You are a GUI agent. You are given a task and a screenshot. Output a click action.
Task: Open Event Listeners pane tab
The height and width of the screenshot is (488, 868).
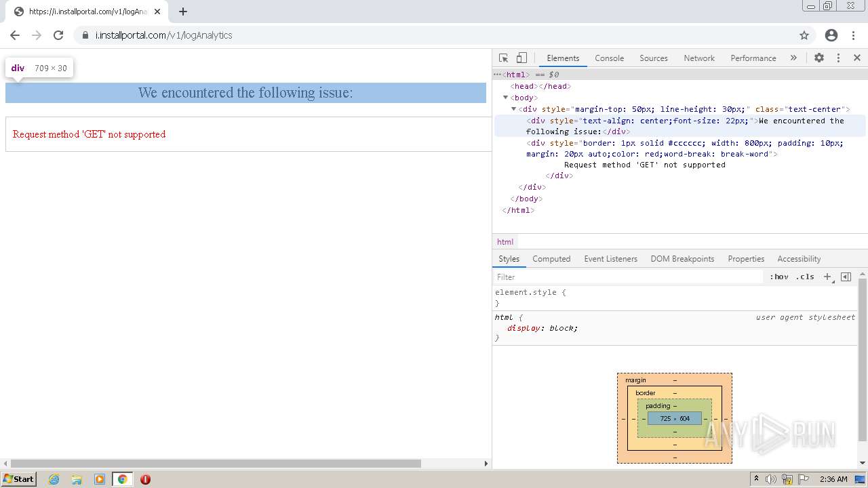click(610, 259)
